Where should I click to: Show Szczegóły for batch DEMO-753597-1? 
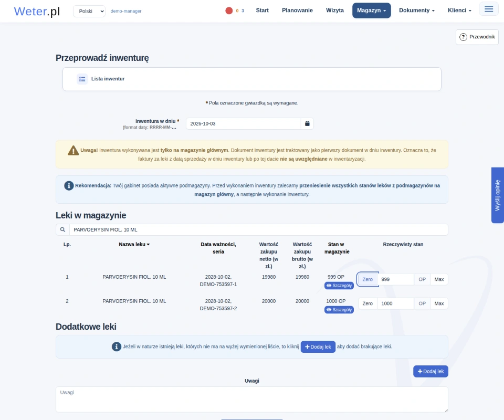[339, 286]
